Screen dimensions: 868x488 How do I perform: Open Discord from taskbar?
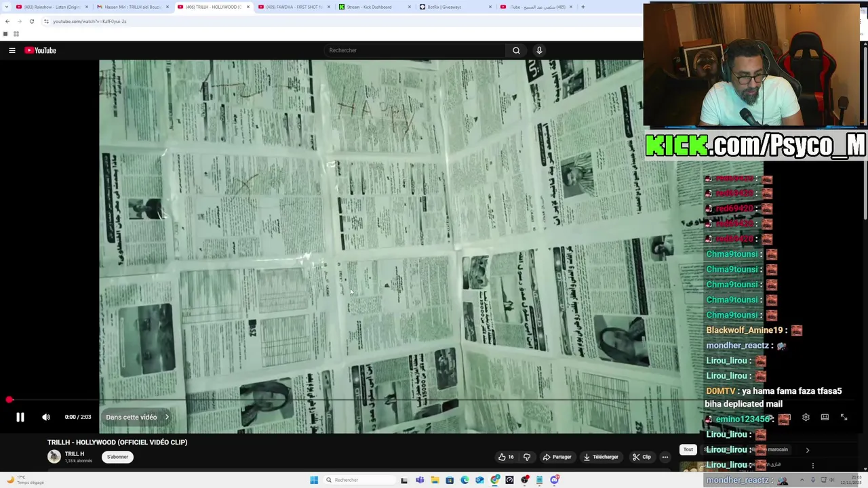[x=555, y=480]
